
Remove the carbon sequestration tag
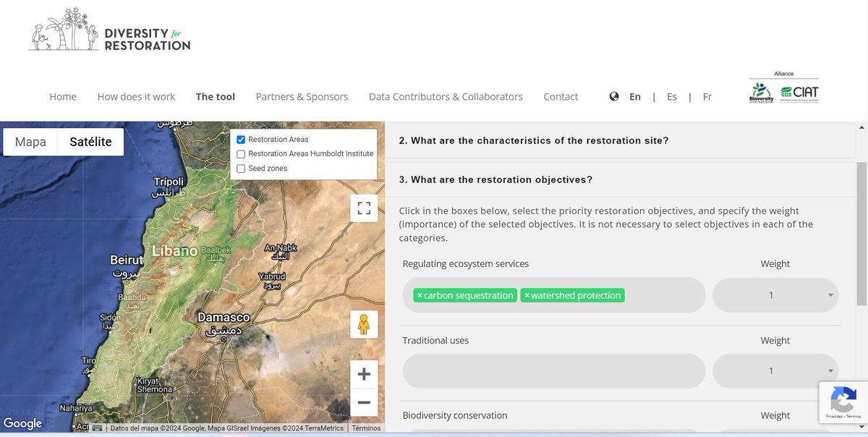click(x=420, y=295)
